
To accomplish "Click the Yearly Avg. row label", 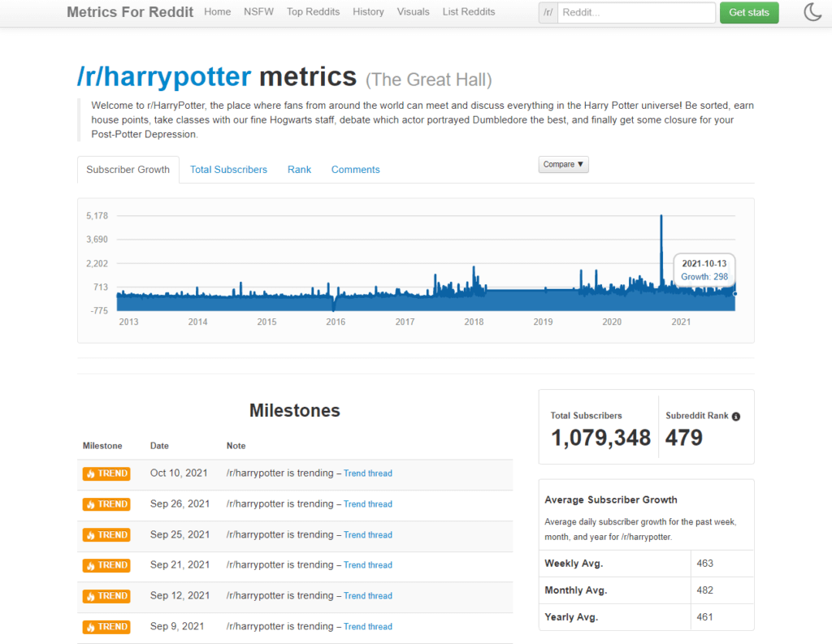I will [x=571, y=617].
